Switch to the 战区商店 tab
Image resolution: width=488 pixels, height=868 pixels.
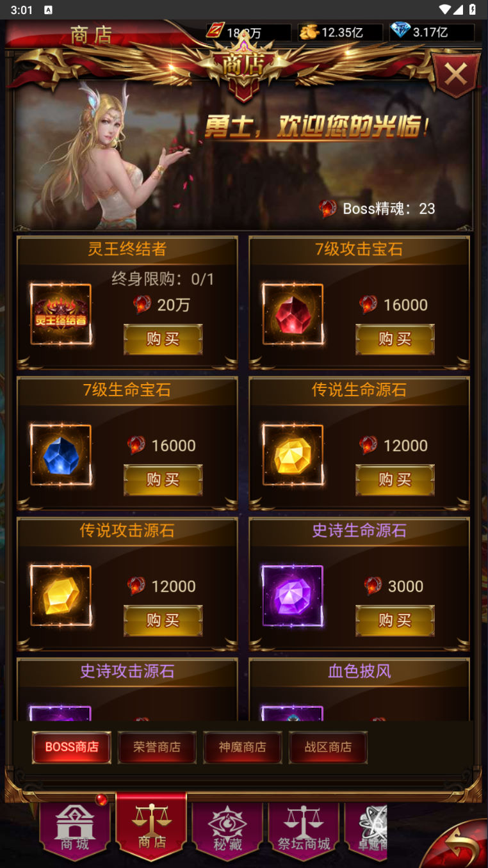point(328,747)
